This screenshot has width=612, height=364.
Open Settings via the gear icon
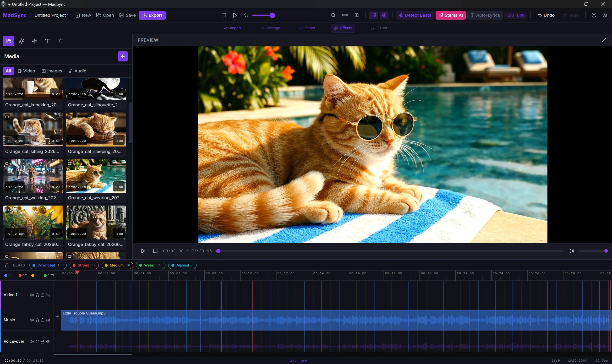tap(604, 15)
